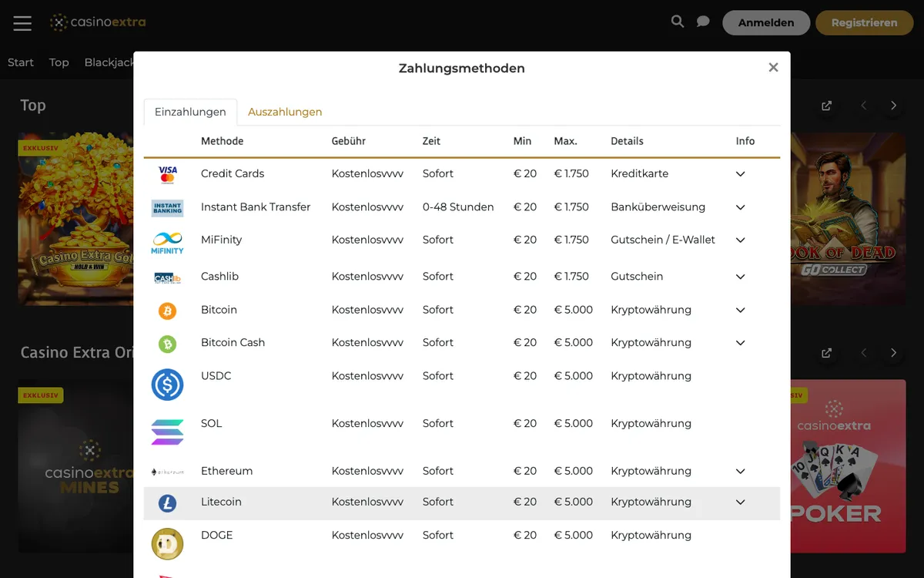Expand Instant Bank Transfer info
The image size is (924, 578).
741,207
